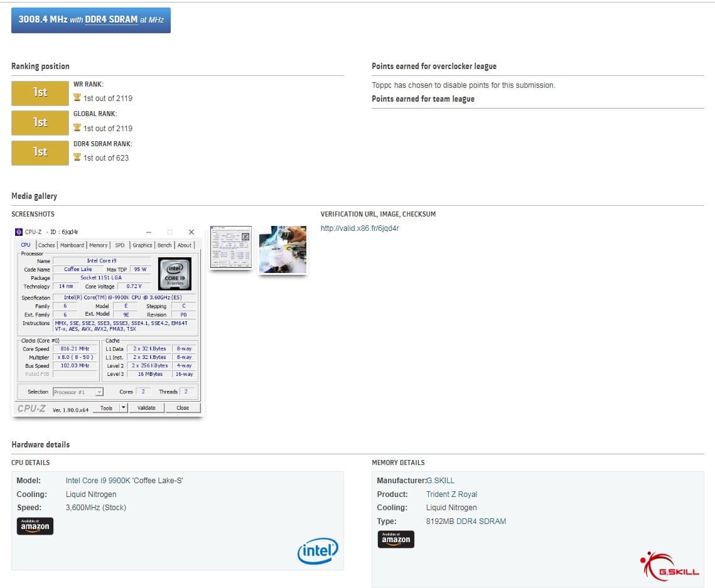
Task: Click the '1st out of 623' rank text
Action: click(x=106, y=158)
